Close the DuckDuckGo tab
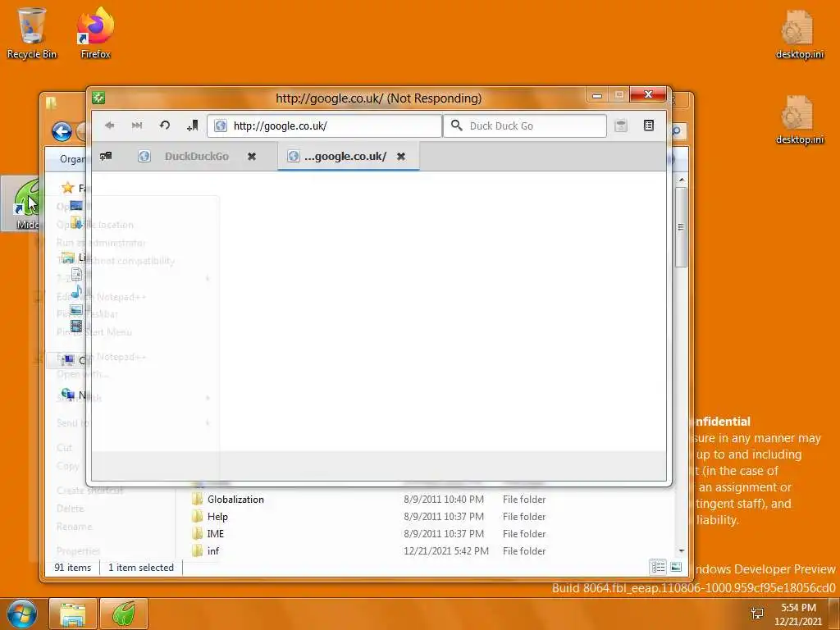Image resolution: width=840 pixels, height=630 pixels. pos(252,157)
